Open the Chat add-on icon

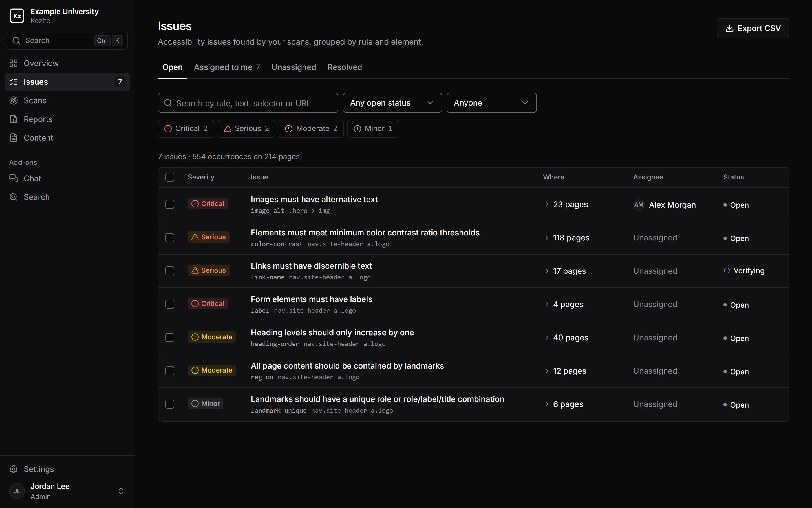(14, 178)
